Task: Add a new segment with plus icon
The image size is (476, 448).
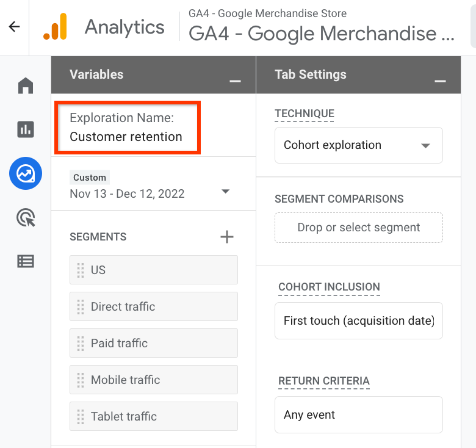Action: pyautogui.click(x=227, y=237)
